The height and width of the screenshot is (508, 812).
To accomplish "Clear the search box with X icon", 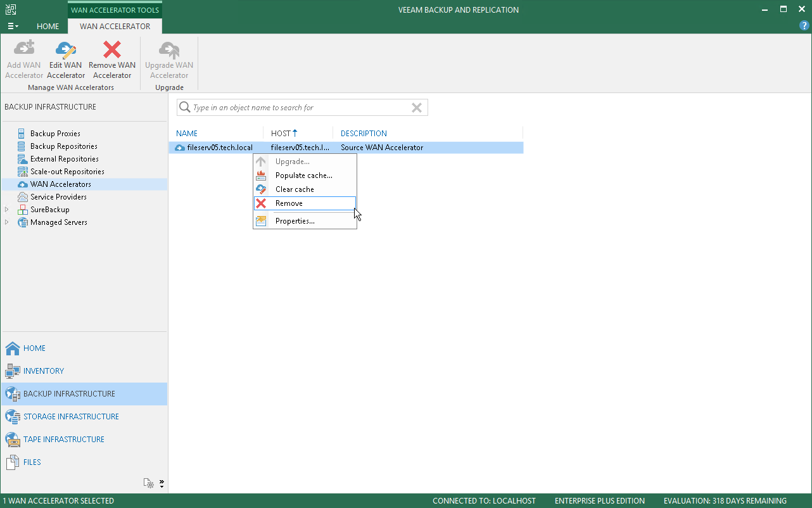I will click(x=417, y=108).
